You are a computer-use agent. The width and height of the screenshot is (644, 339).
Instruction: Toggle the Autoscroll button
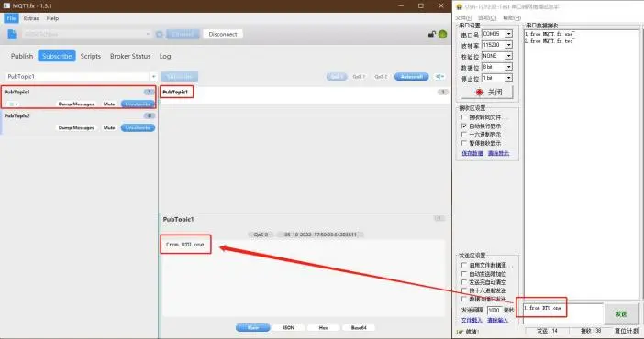[411, 76]
